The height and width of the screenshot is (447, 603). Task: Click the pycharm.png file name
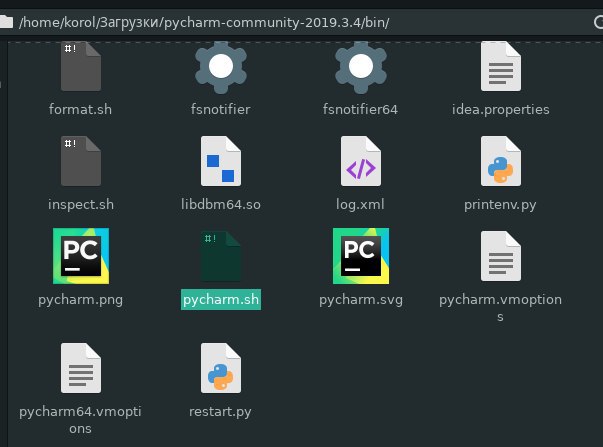[x=80, y=300]
